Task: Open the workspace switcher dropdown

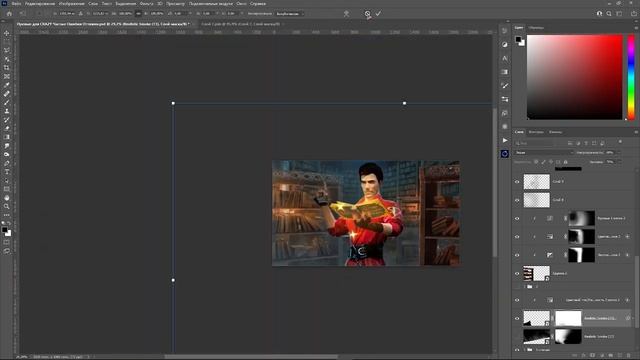Action: [619, 13]
